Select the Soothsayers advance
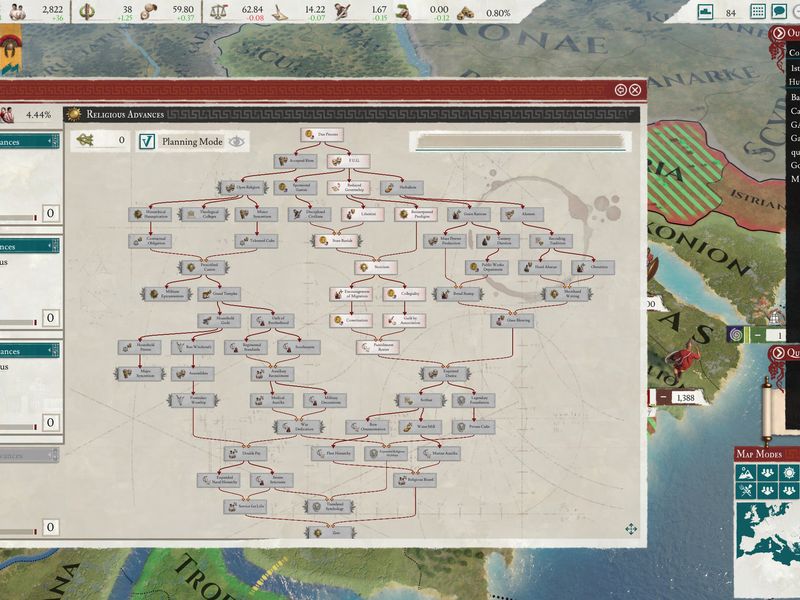 (x=299, y=347)
